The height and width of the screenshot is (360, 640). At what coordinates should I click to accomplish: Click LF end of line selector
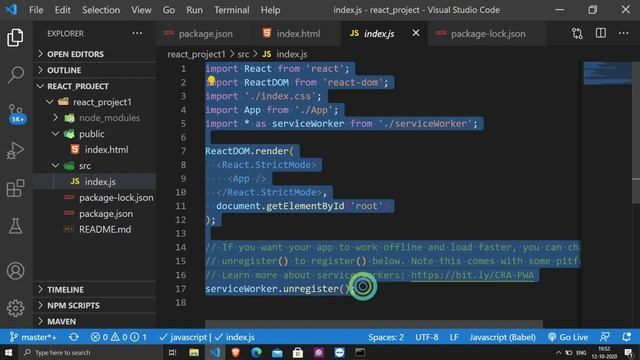(x=454, y=337)
